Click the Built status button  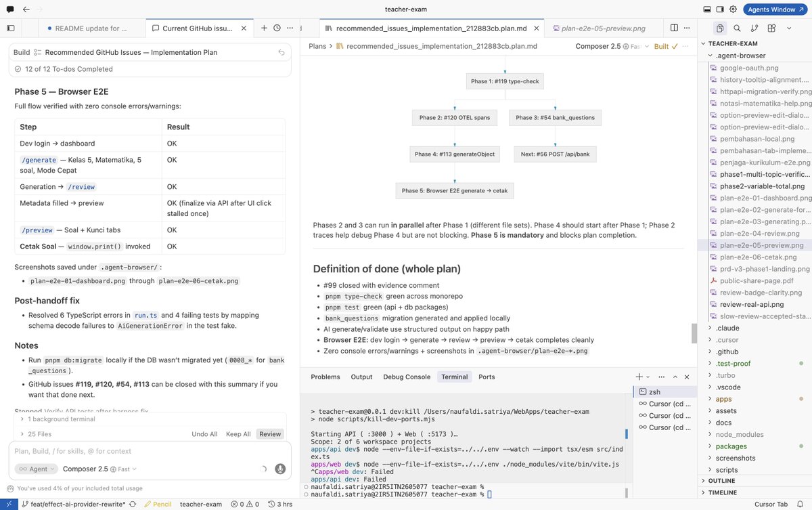(x=665, y=46)
